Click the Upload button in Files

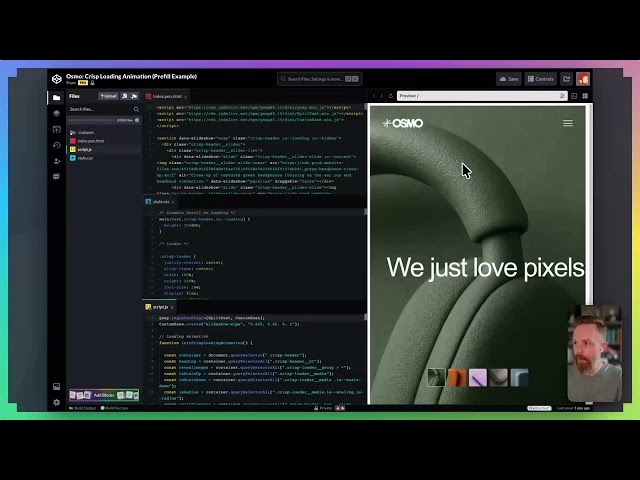tap(109, 96)
